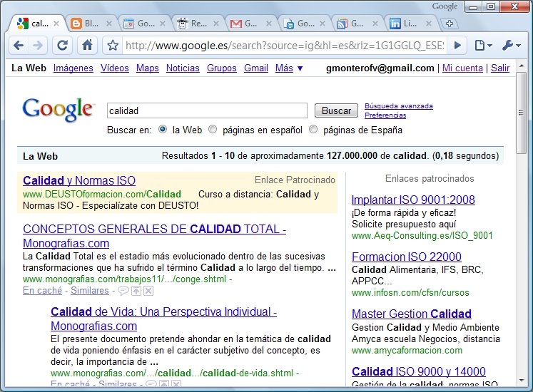Select 'páginas en español' radio button
Screen dimensions: 533x392
click(x=213, y=130)
